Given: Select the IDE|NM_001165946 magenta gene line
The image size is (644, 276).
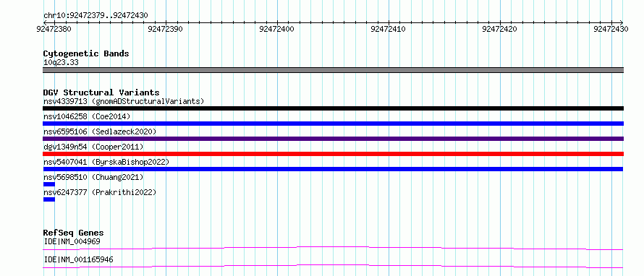Looking at the screenshot, I should pos(333,266).
